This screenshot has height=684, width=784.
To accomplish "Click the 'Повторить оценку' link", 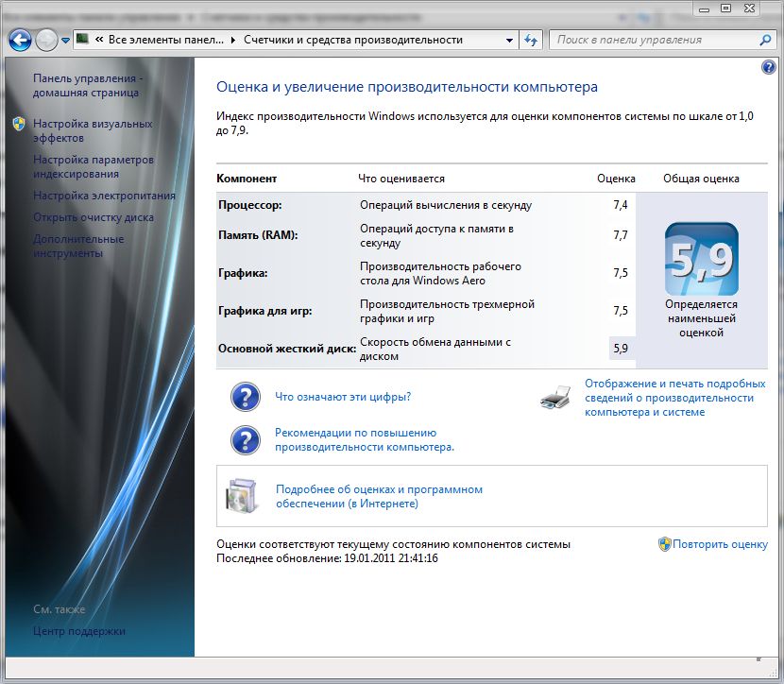I will [722, 543].
